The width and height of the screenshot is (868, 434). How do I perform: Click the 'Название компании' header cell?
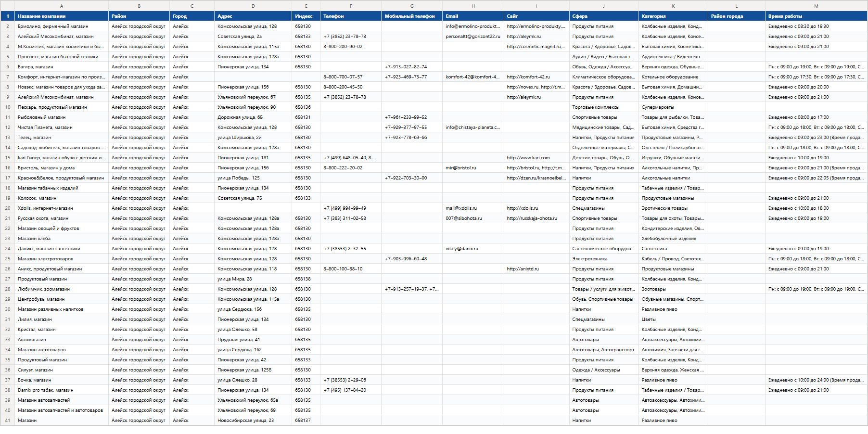[x=62, y=16]
